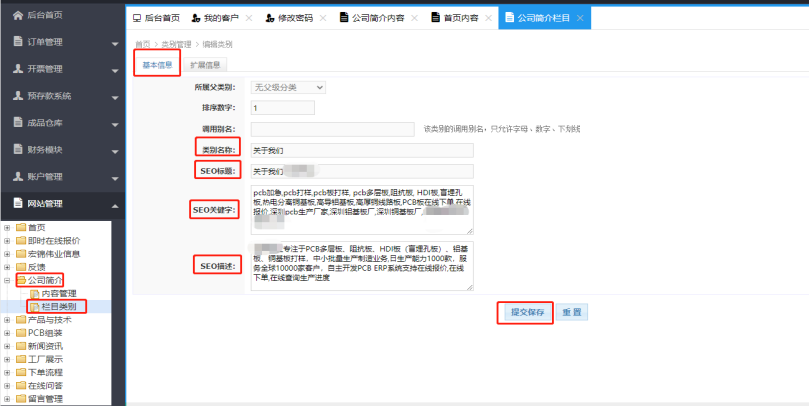Click the 调用别名 input field

click(332, 129)
